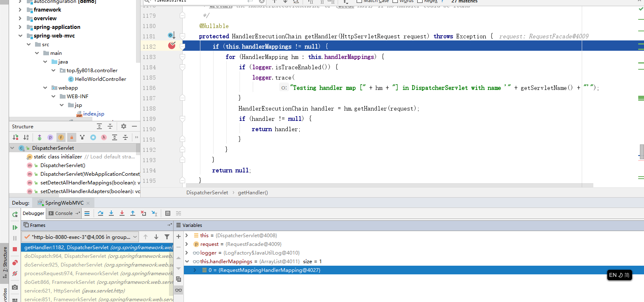
Task: Open HelloWorldController in the project tree
Action: pyautogui.click(x=100, y=79)
